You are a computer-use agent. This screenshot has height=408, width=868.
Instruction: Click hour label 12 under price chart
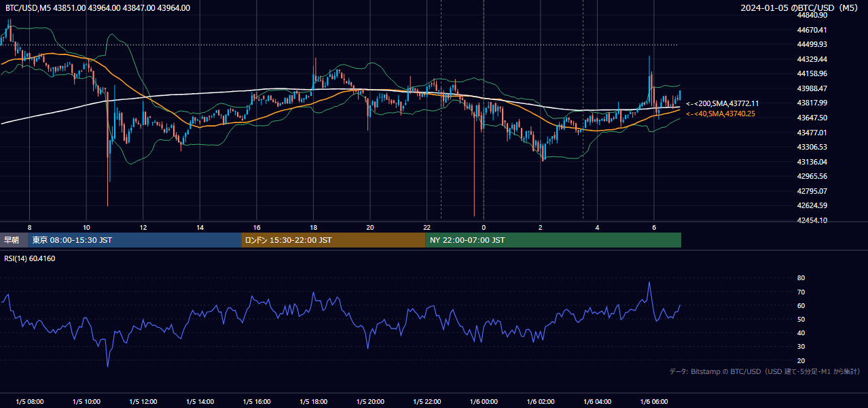pos(143,227)
